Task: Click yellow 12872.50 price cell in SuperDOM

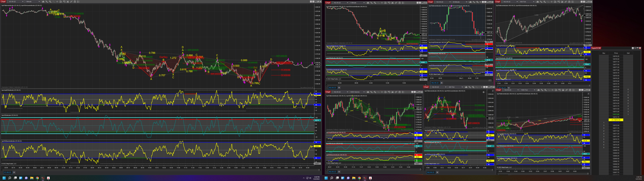Action: tap(616, 120)
